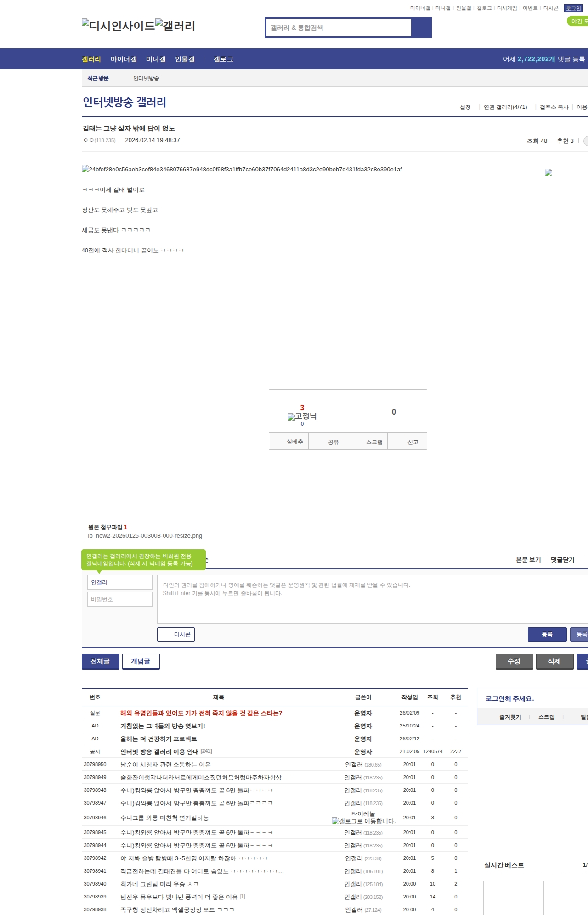
Task: Open 갤로그 in the blue navigation bar
Action: pyautogui.click(x=223, y=59)
